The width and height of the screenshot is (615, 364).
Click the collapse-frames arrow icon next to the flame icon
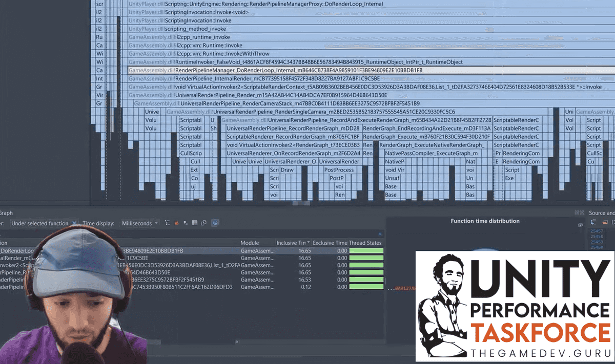pos(184,222)
